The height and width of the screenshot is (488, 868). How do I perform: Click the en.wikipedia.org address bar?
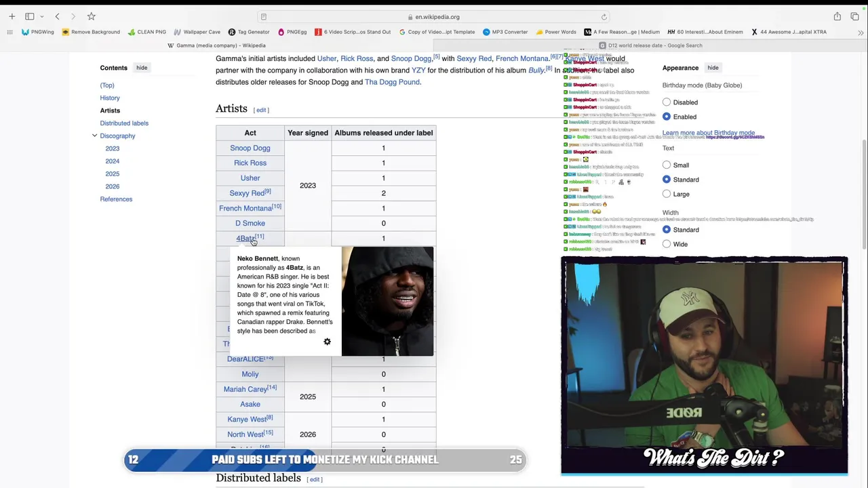(x=434, y=17)
